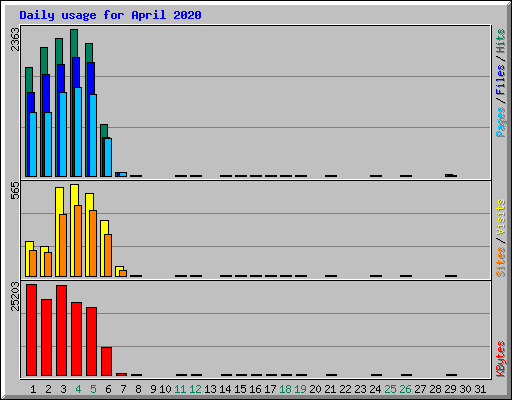Select green weekend day label 25
This screenshot has height=400, width=512.
click(x=390, y=389)
